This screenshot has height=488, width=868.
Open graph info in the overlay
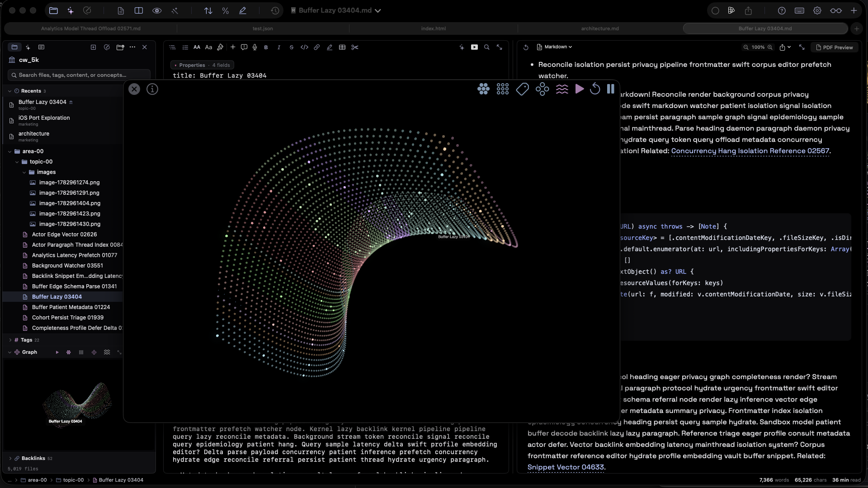click(x=152, y=89)
